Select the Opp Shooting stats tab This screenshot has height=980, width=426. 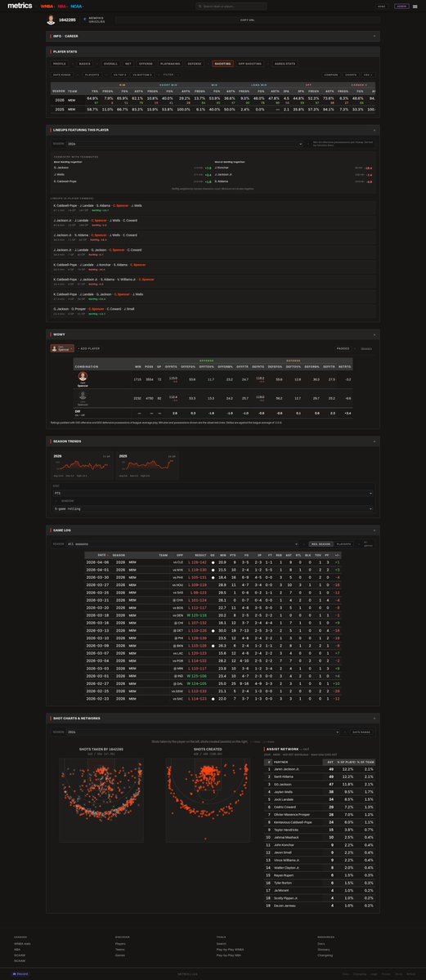pos(250,64)
